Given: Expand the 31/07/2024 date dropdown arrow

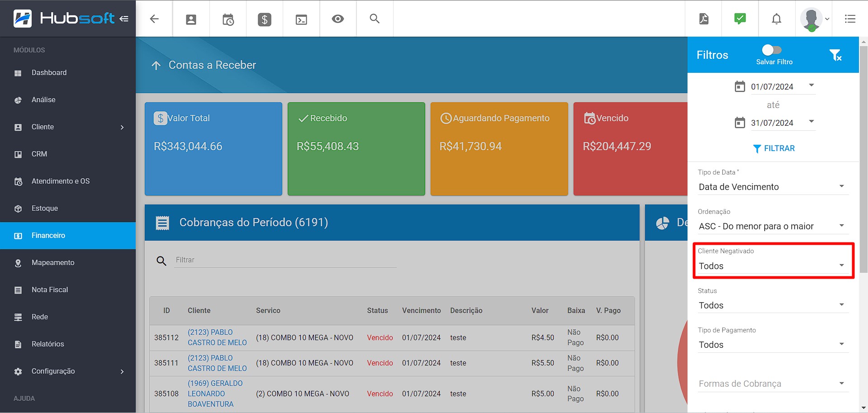Looking at the screenshot, I should tap(811, 121).
